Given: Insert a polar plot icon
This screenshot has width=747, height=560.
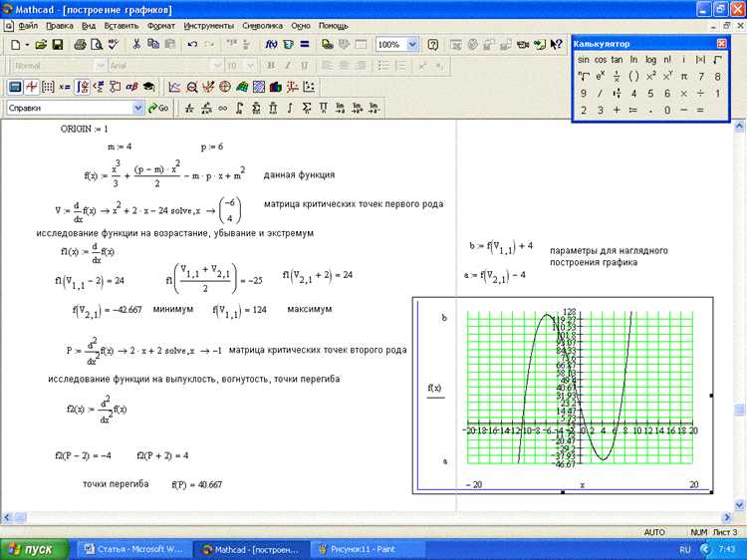Looking at the screenshot, I should coord(225,87).
